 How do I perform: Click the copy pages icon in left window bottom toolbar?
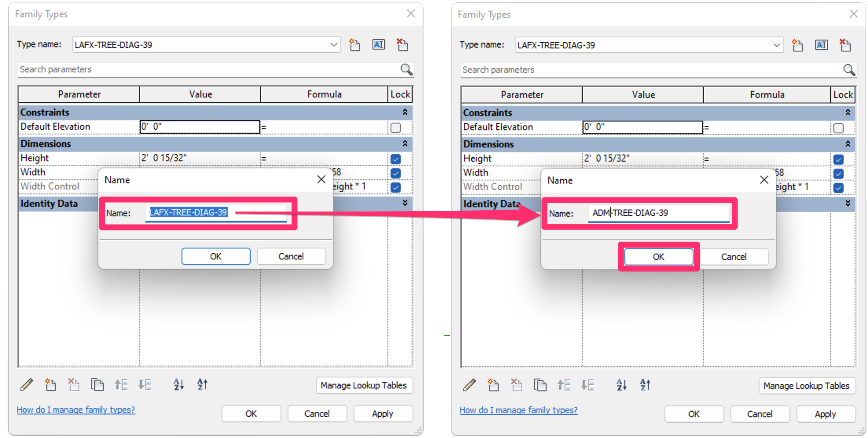tap(97, 385)
